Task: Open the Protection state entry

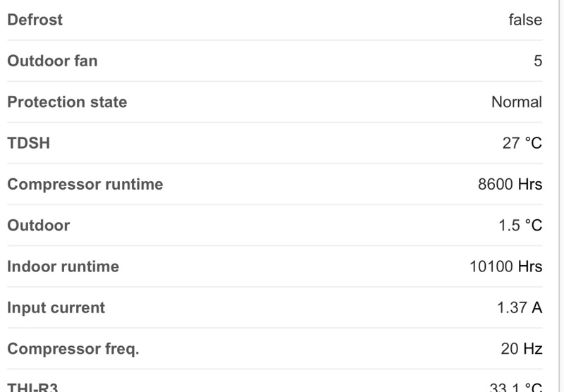Action: (x=67, y=102)
